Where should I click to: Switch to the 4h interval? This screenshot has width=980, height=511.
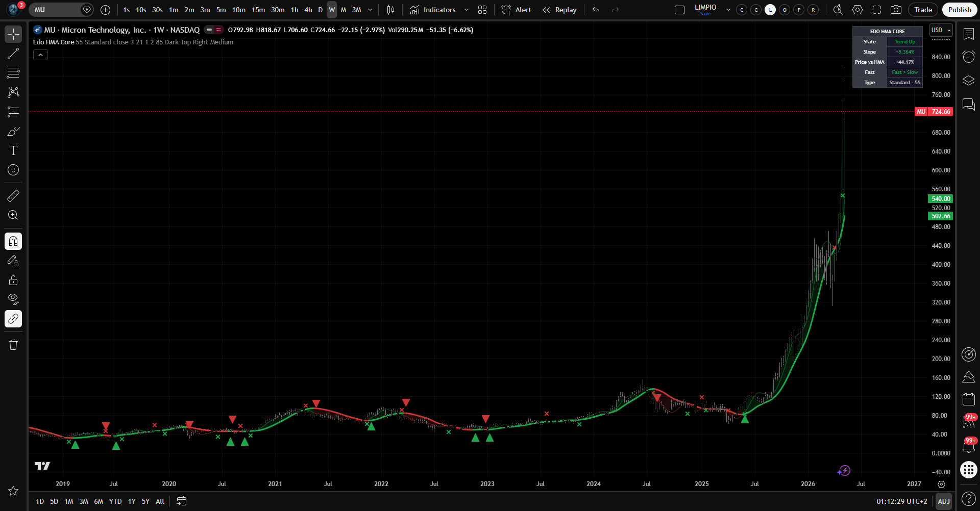coord(308,10)
